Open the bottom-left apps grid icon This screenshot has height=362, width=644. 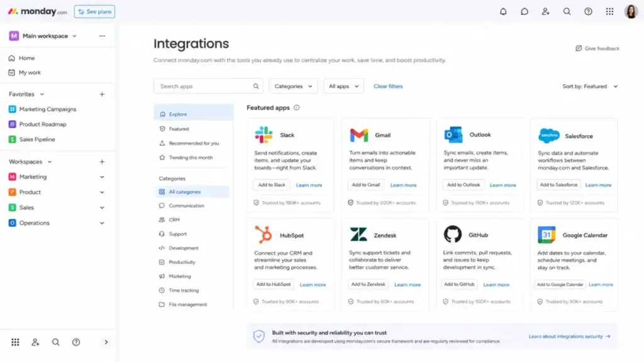tap(15, 342)
